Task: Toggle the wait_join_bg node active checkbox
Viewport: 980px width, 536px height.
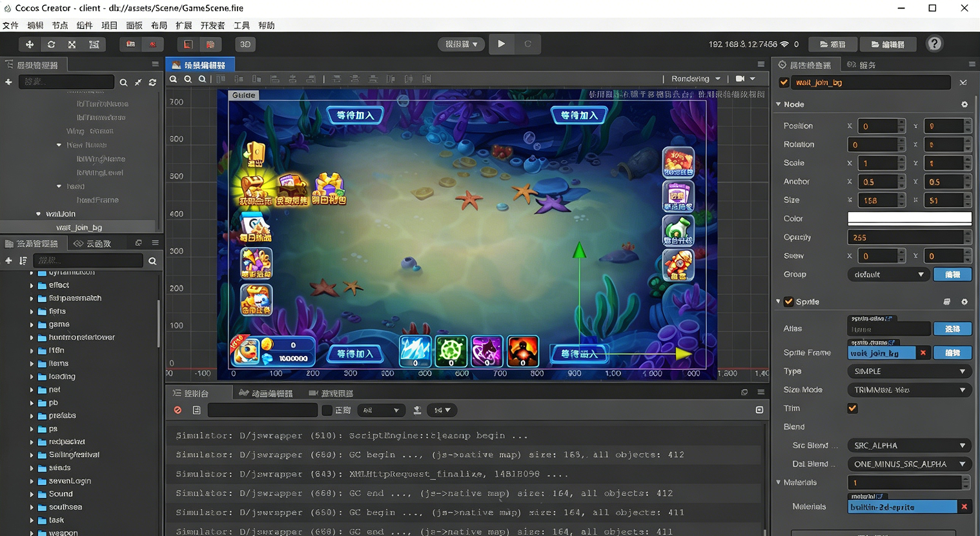Action: tap(784, 83)
